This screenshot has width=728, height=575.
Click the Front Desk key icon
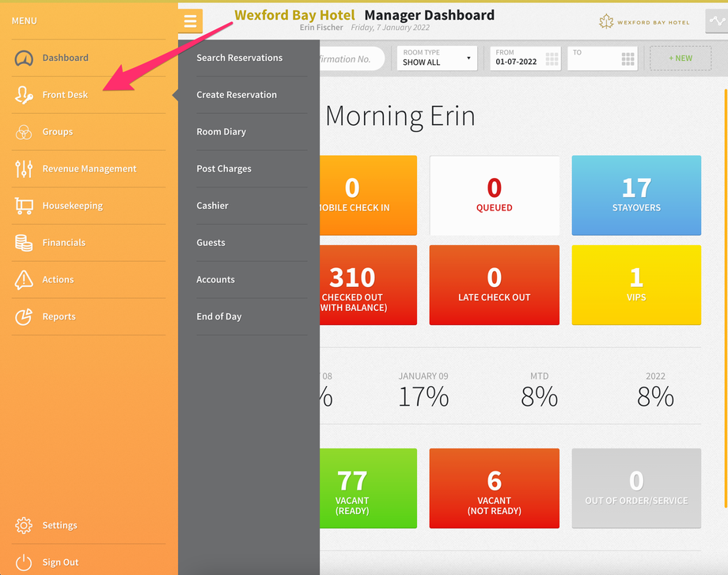pos(24,95)
